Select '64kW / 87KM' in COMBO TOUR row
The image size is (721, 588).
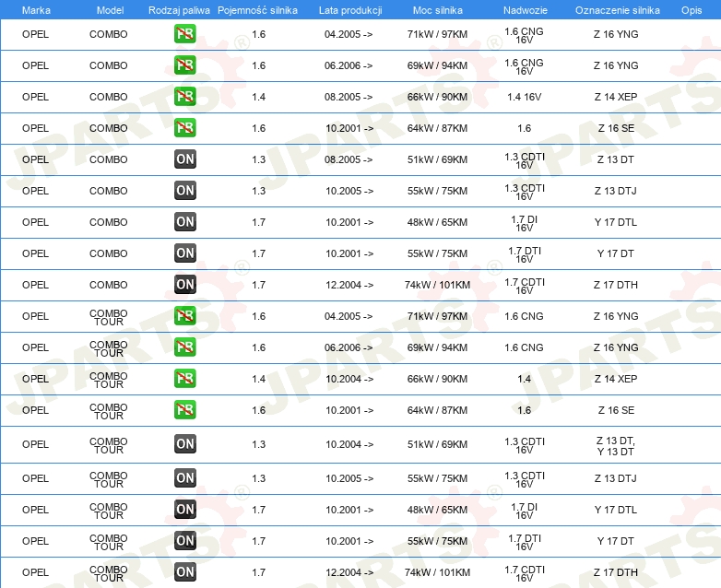[x=437, y=410]
